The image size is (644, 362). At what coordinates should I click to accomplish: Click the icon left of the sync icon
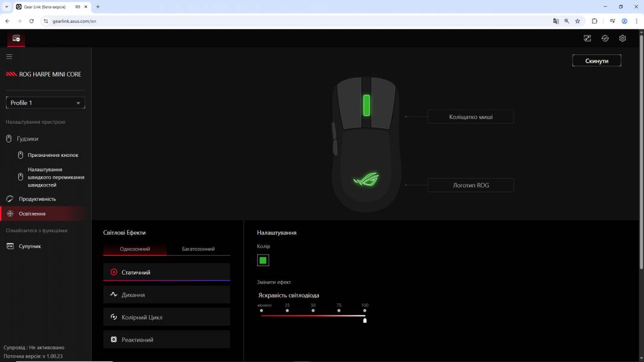coord(587,38)
